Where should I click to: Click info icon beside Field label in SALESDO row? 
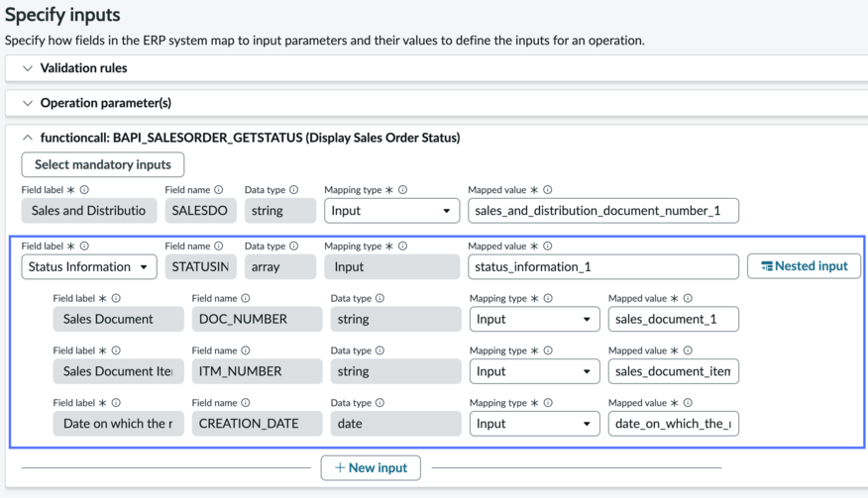click(x=84, y=190)
